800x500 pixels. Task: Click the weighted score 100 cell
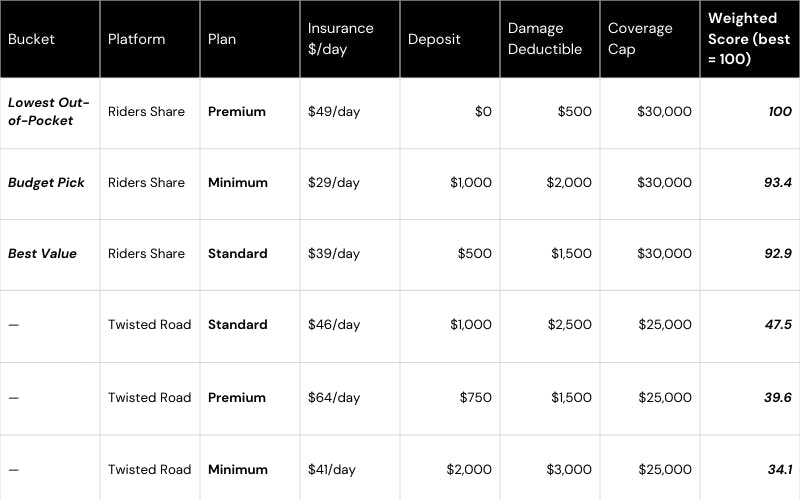click(x=779, y=112)
